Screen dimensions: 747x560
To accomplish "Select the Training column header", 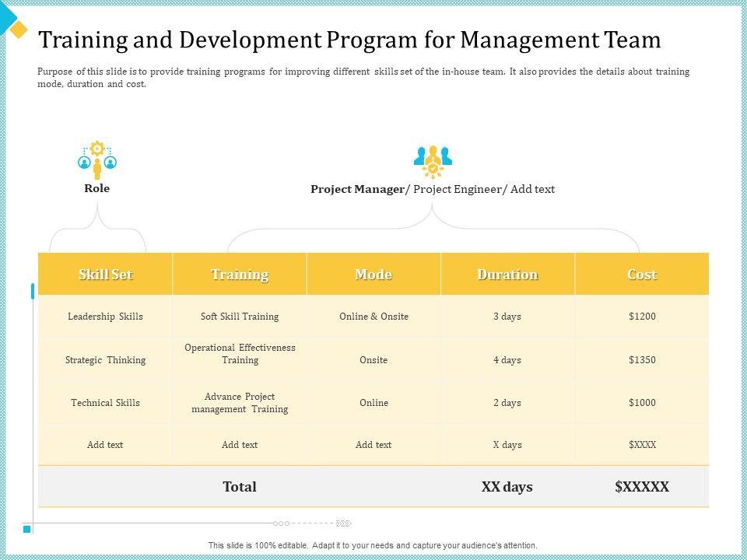I will 240,275.
